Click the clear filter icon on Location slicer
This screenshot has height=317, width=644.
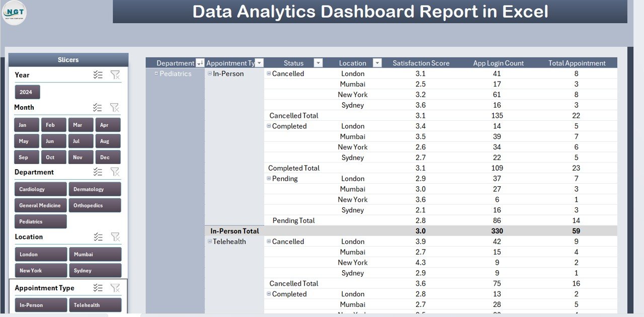point(115,236)
